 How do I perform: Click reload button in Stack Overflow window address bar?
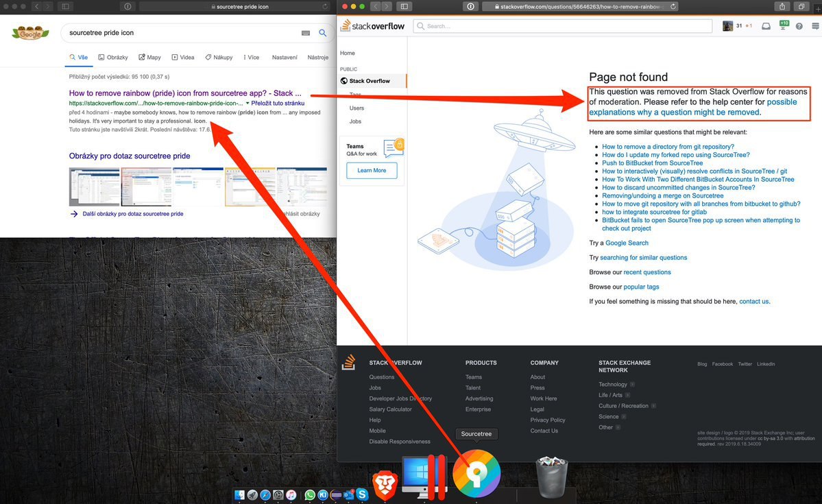click(x=673, y=6)
